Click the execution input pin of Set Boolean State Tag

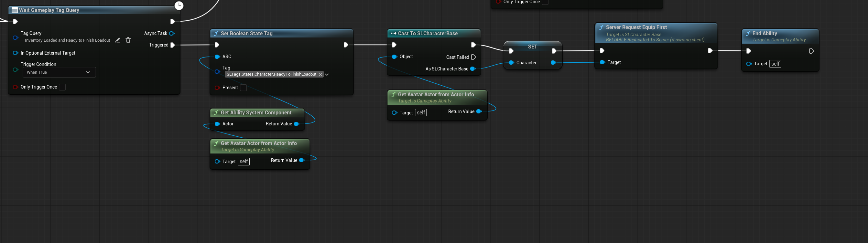pyautogui.click(x=217, y=45)
